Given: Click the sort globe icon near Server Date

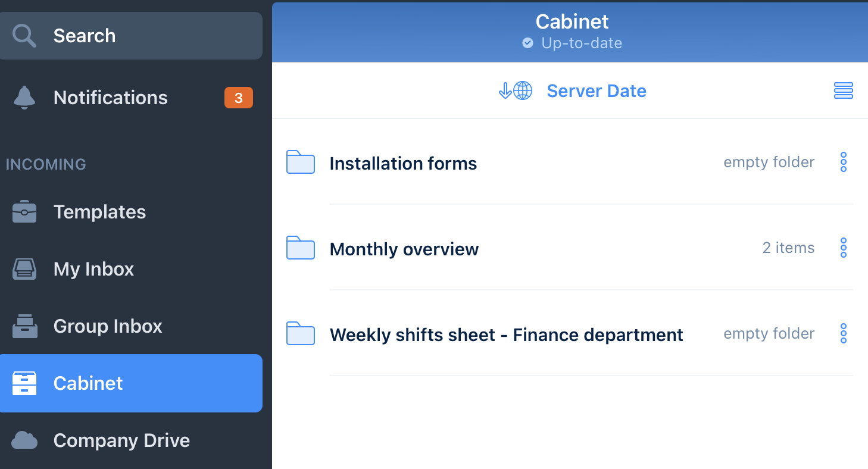Looking at the screenshot, I should click(521, 90).
